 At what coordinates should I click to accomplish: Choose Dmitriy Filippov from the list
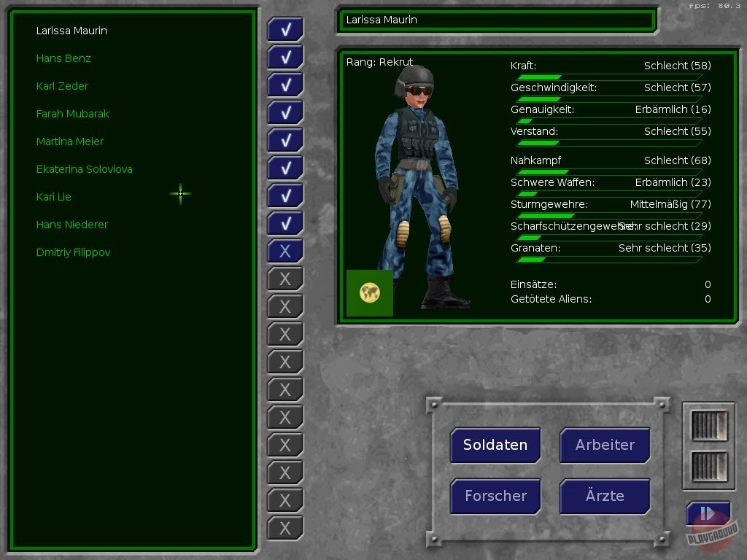click(x=73, y=252)
